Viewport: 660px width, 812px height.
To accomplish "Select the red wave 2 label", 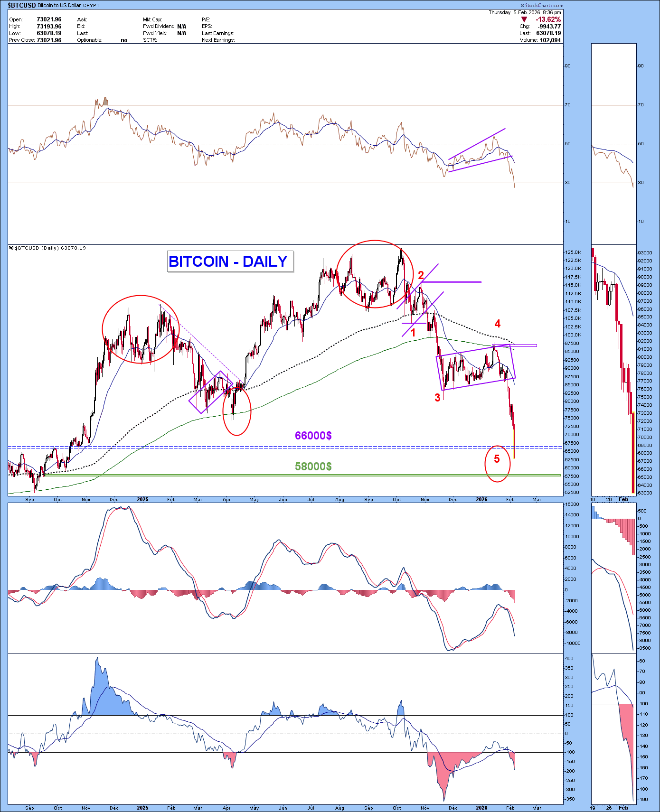I will [421, 275].
